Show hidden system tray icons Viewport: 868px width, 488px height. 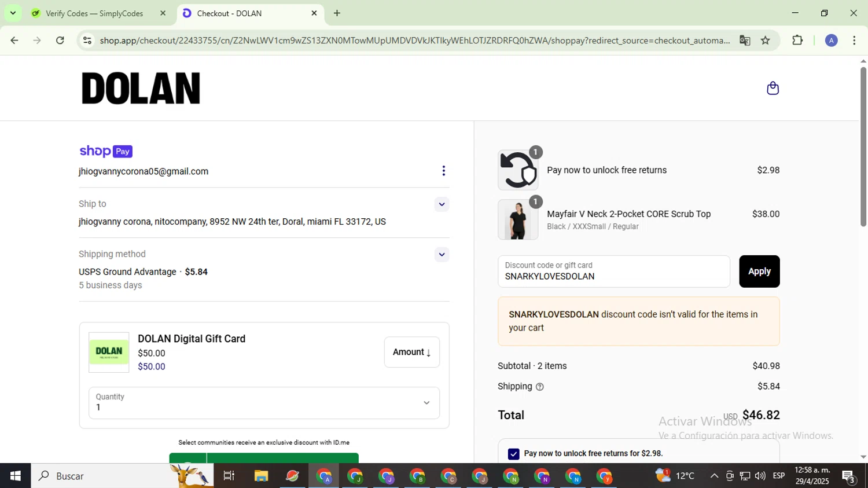pyautogui.click(x=714, y=476)
